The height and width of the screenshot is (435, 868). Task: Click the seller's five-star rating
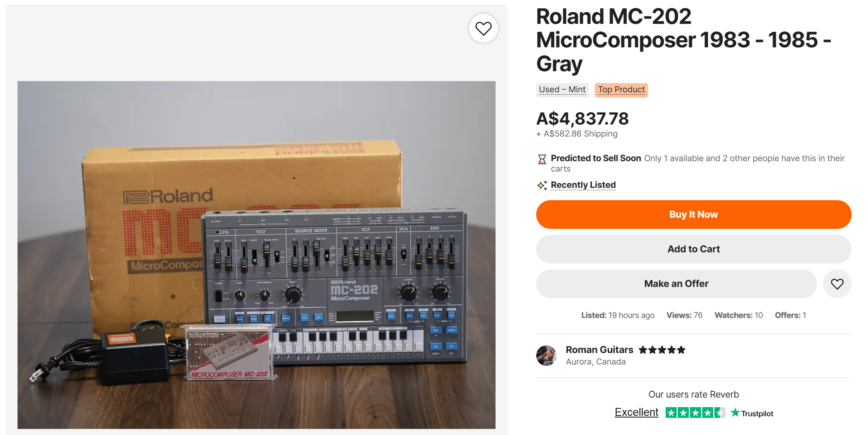(662, 350)
